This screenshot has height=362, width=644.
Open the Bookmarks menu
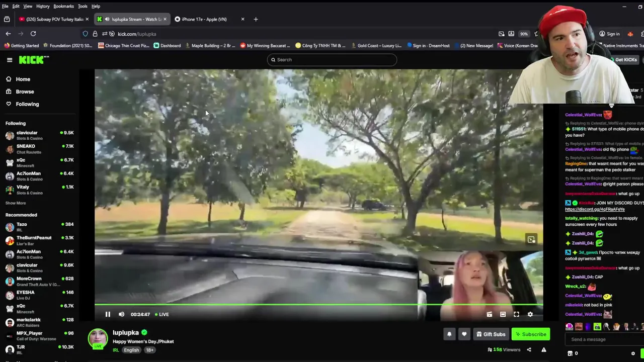(x=63, y=6)
